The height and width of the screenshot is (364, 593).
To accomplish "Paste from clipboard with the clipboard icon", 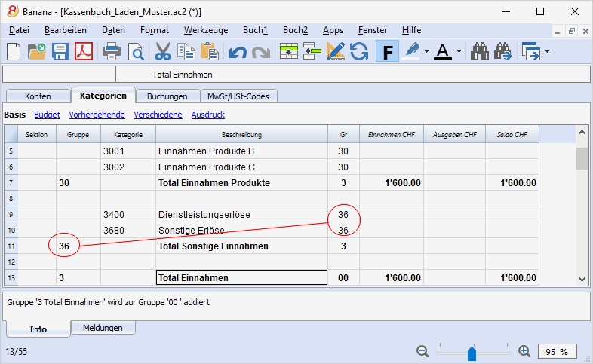I will click(210, 51).
